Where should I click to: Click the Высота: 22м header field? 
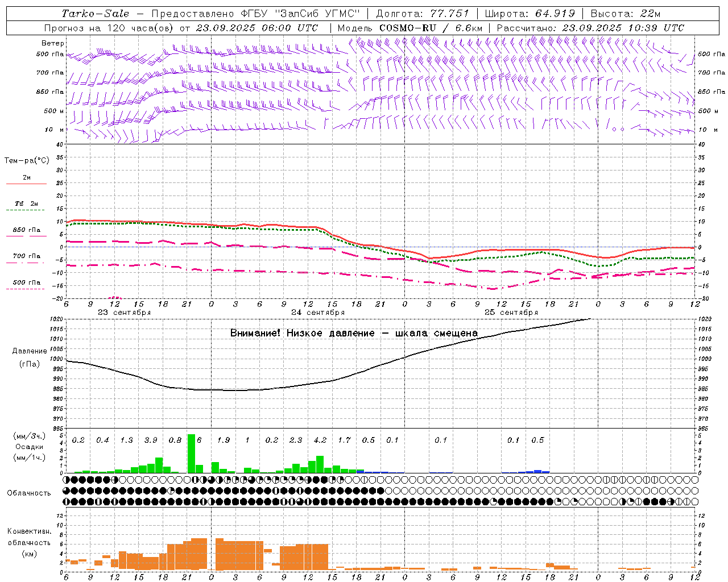(626, 14)
